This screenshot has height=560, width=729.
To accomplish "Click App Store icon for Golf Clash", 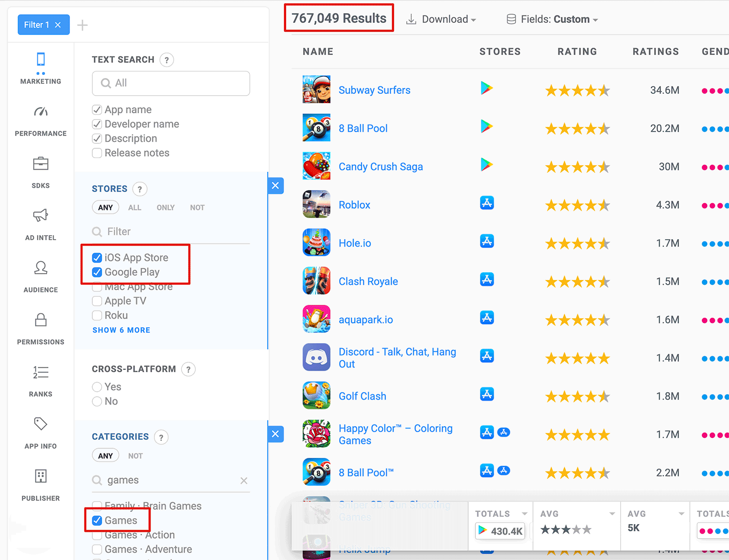I will 487,394.
